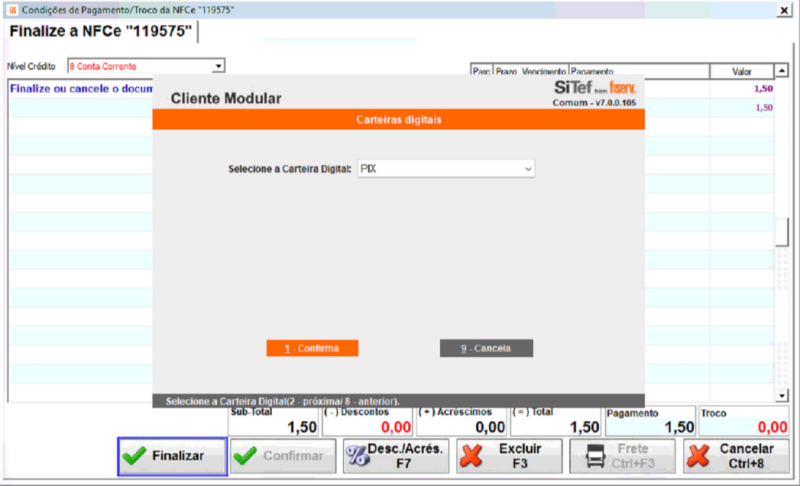800x486 pixels.
Task: Click the Cliente Modular title
Action: point(226,98)
